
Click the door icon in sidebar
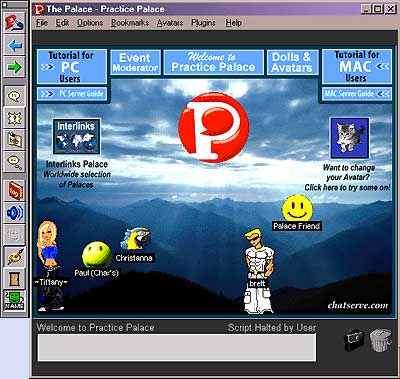tap(15, 279)
